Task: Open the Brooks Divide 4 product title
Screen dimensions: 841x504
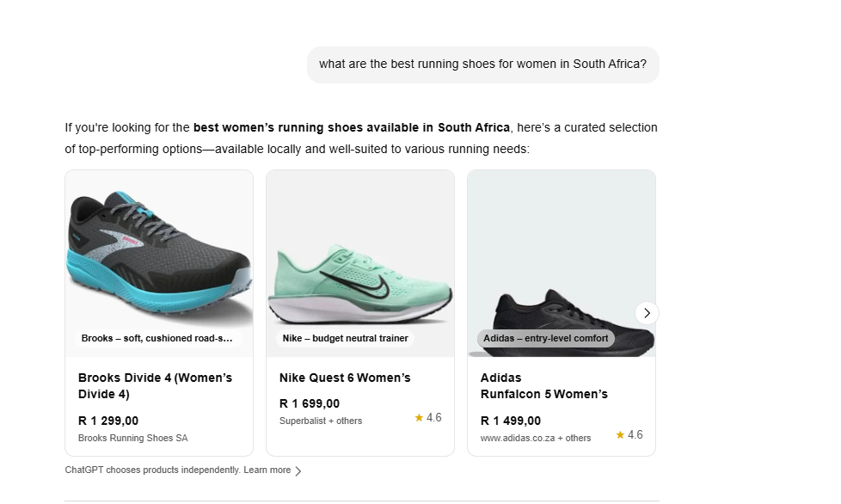Action: coord(155,386)
